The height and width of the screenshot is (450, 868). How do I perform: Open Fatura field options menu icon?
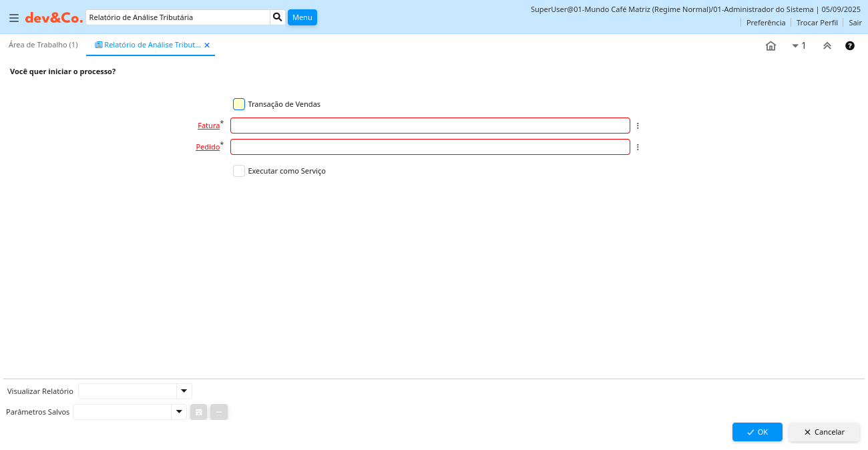638,126
